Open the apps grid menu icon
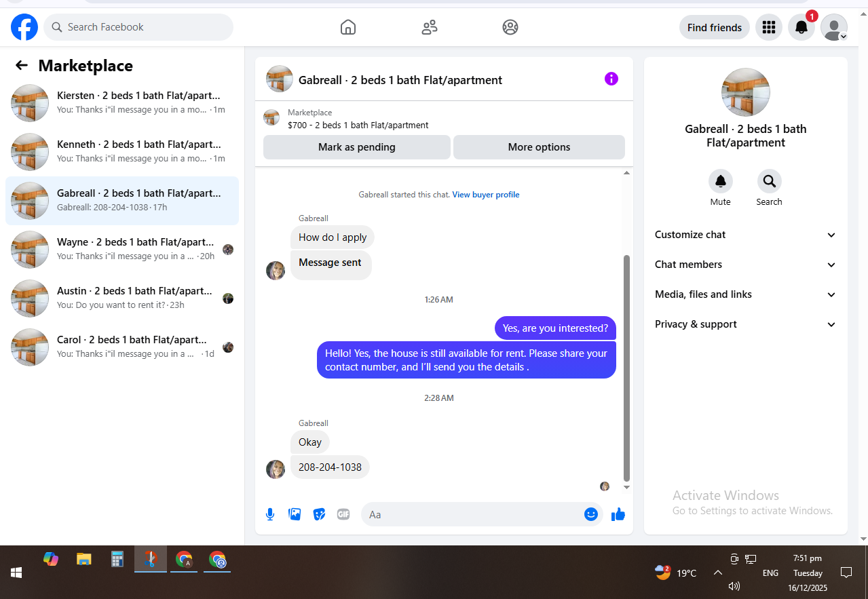This screenshot has width=868, height=599. pyautogui.click(x=769, y=27)
